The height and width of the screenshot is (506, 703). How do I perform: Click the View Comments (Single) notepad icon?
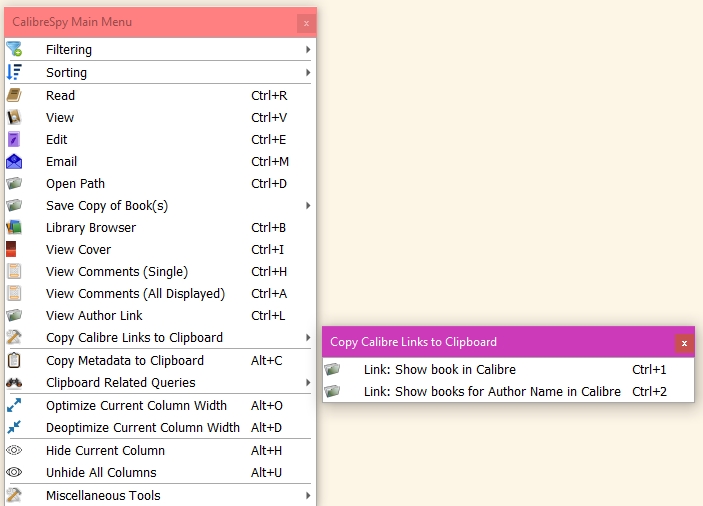(x=14, y=271)
